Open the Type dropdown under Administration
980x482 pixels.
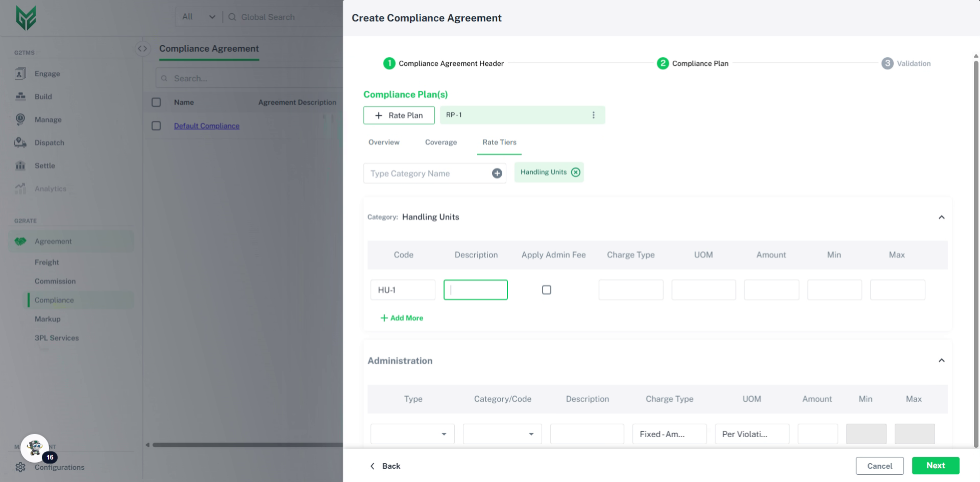point(412,433)
